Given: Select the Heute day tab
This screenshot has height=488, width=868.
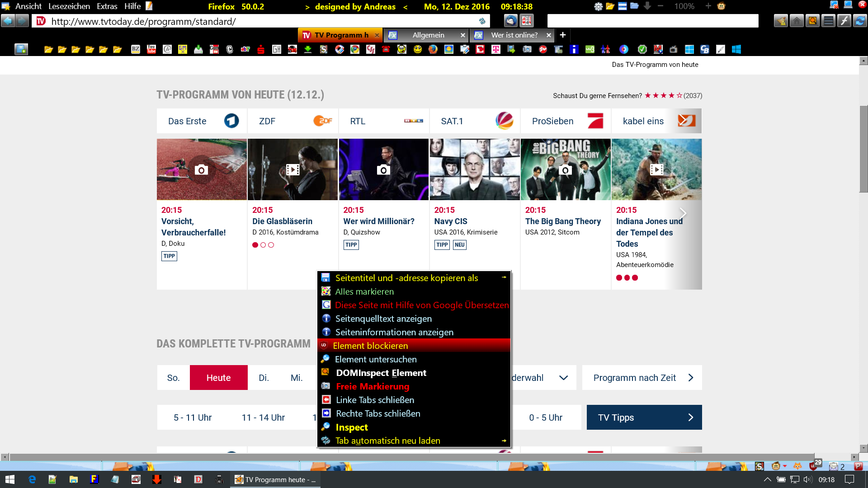Looking at the screenshot, I should (x=218, y=378).
